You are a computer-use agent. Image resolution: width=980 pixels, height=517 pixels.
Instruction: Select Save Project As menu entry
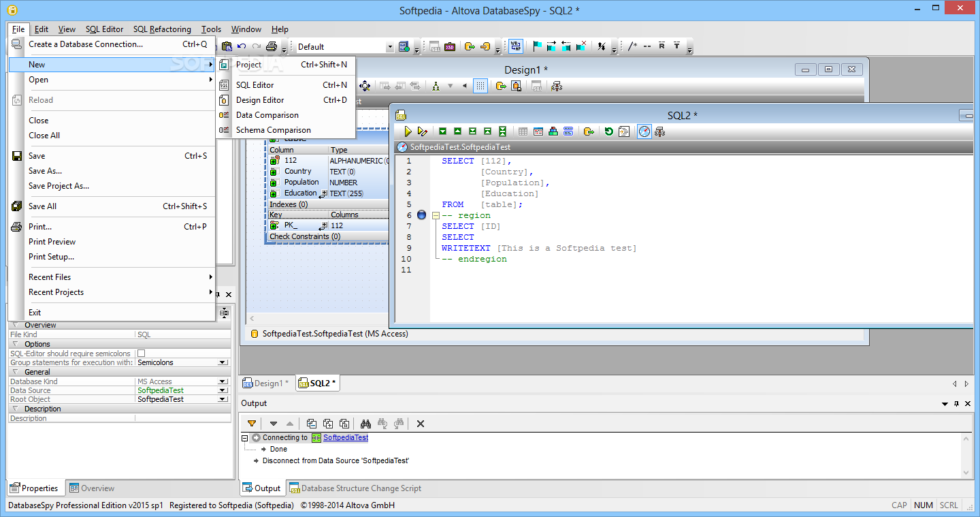(x=112, y=186)
